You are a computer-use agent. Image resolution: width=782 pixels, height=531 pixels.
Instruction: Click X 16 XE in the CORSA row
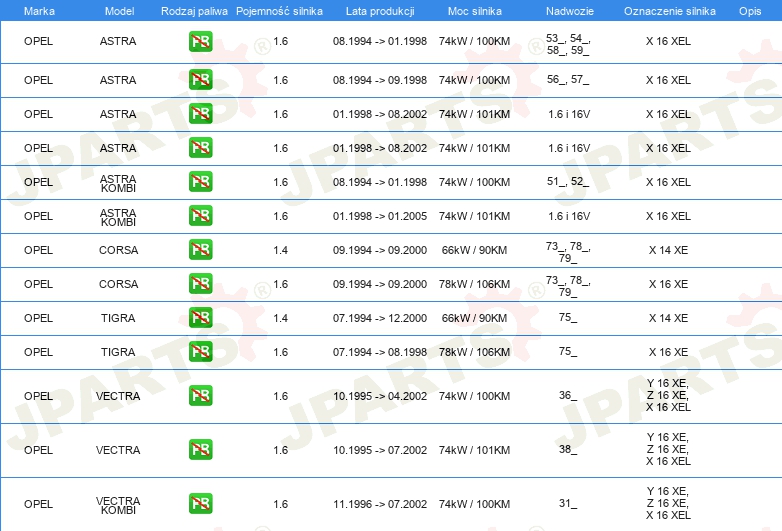click(x=668, y=284)
